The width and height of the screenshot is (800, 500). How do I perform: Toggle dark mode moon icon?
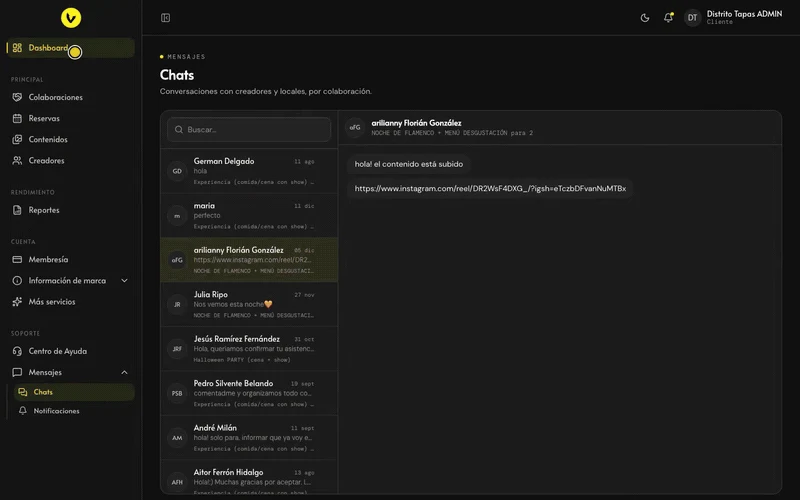point(645,18)
